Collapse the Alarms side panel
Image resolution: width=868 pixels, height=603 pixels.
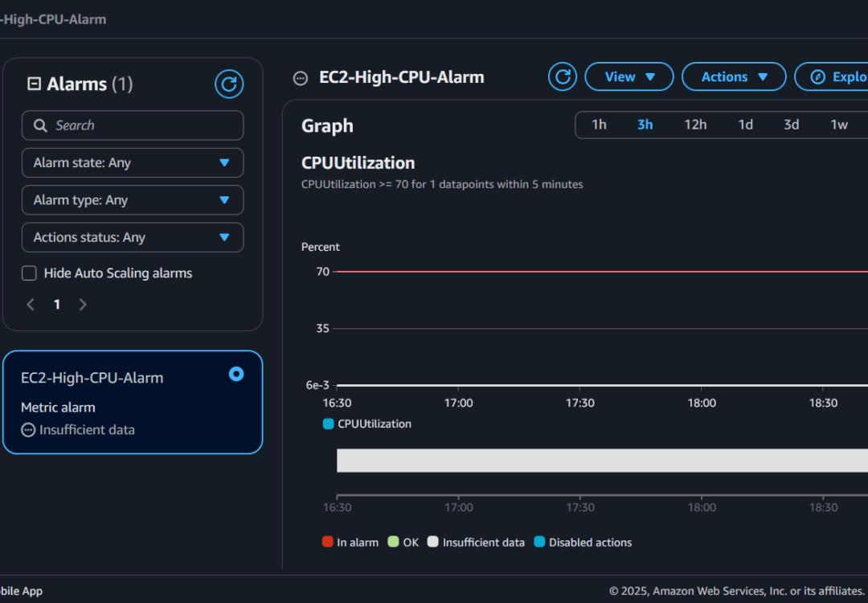32,84
